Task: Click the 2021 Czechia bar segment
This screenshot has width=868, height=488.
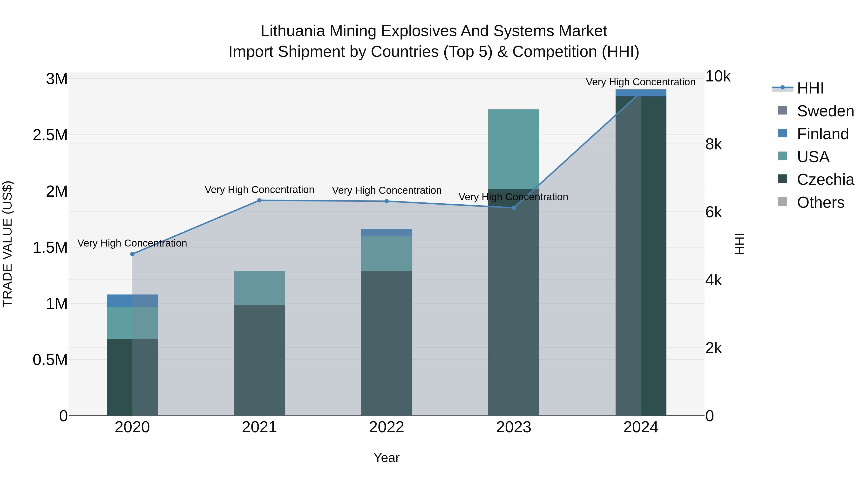Action: pos(259,360)
